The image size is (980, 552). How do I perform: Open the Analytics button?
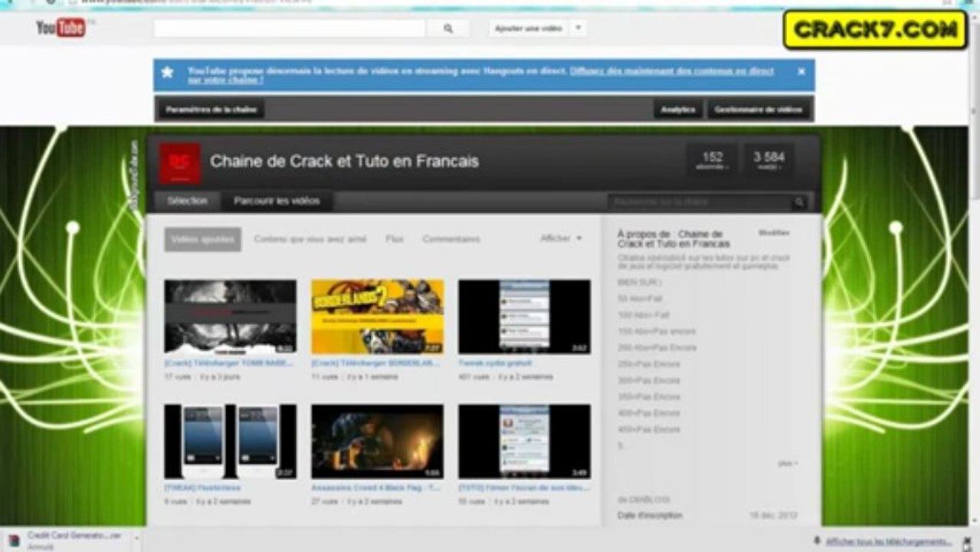click(x=678, y=110)
